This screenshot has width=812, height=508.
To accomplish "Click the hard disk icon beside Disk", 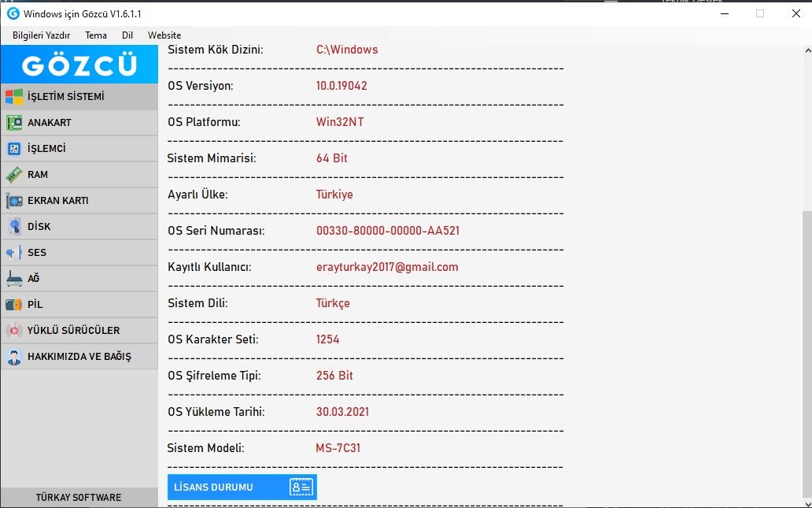I will pyautogui.click(x=14, y=227).
